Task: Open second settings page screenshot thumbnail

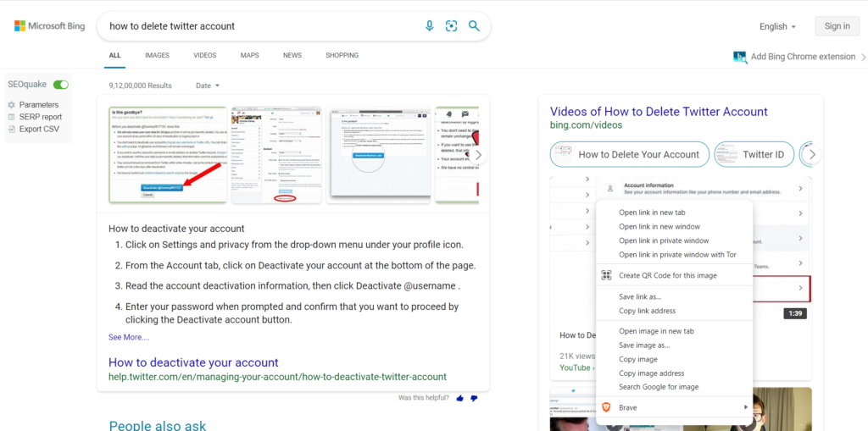Action: click(277, 155)
